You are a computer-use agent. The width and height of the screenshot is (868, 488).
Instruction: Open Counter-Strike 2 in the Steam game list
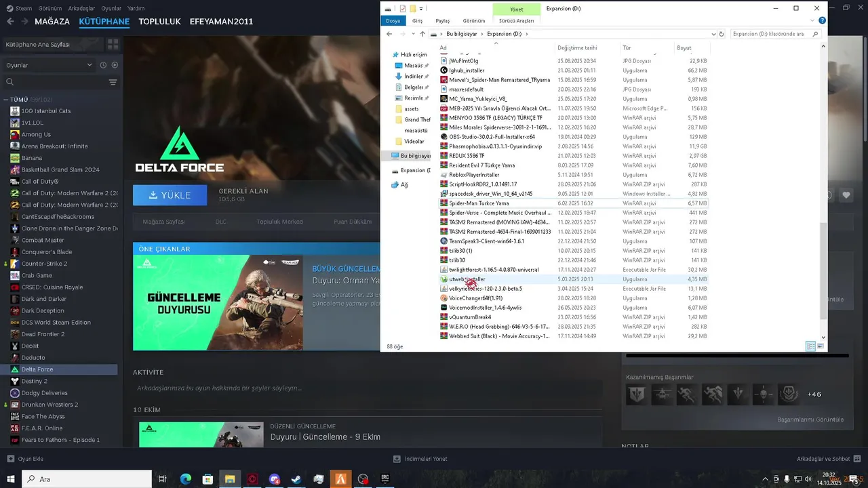click(44, 264)
